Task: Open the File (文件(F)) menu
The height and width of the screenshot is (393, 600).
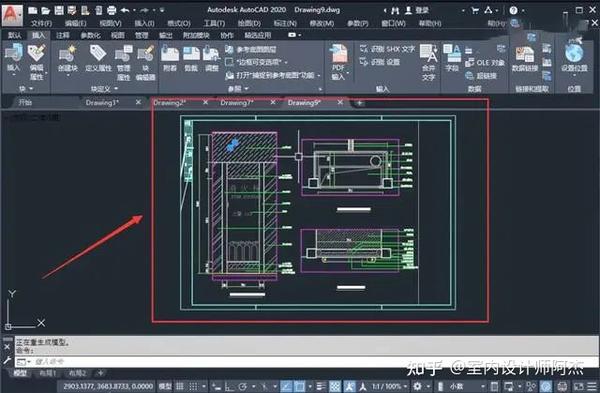Action: pos(41,23)
